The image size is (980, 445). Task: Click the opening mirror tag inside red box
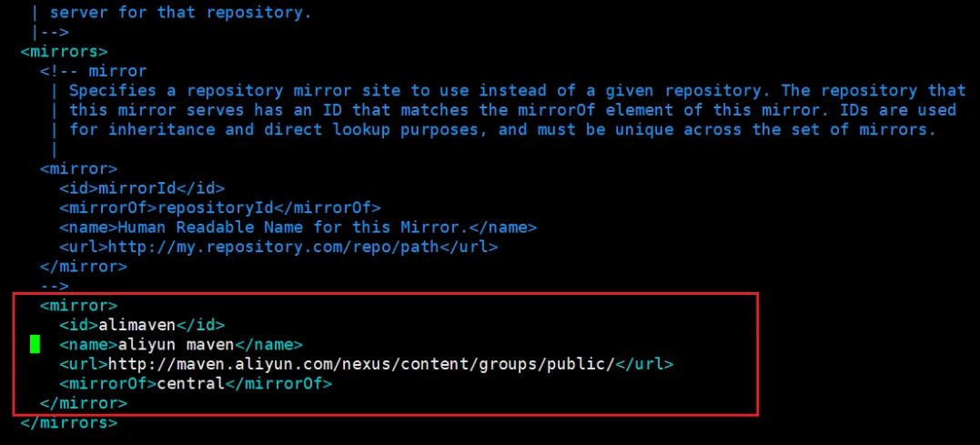coord(79,306)
